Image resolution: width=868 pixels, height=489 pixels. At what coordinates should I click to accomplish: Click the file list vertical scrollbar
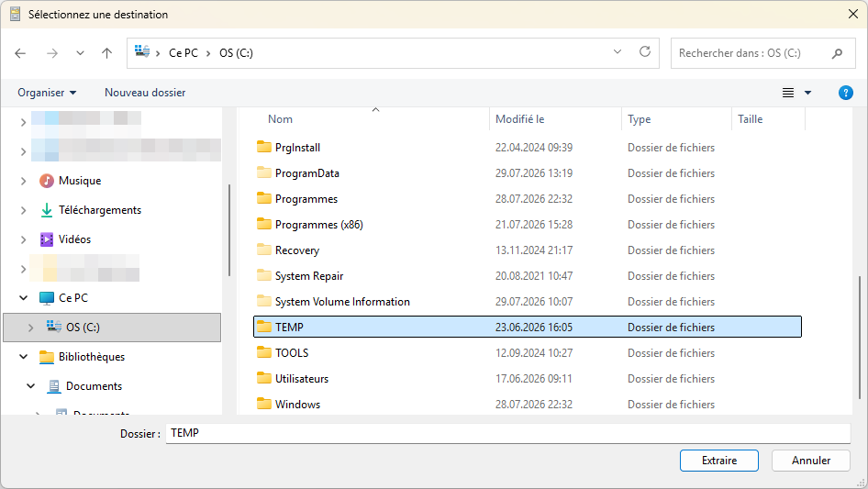(x=860, y=338)
